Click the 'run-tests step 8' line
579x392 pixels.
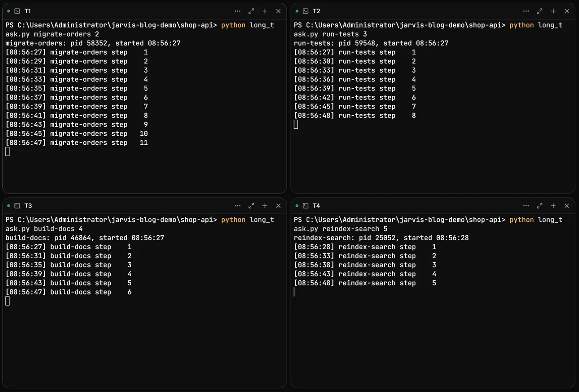pyautogui.click(x=355, y=116)
